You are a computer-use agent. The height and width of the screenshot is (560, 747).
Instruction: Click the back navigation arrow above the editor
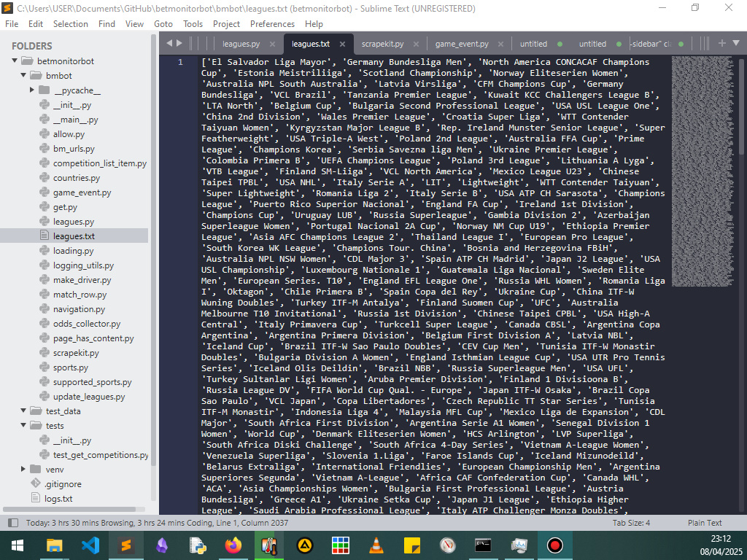point(169,43)
